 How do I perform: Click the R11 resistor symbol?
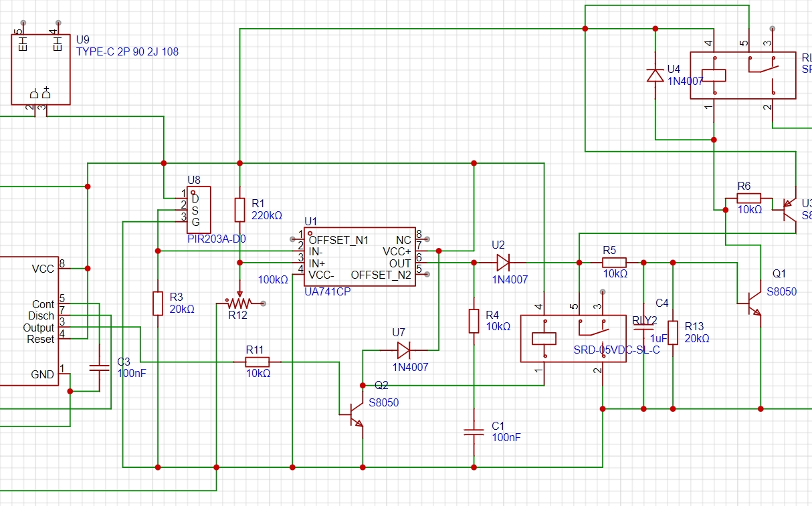tap(258, 362)
